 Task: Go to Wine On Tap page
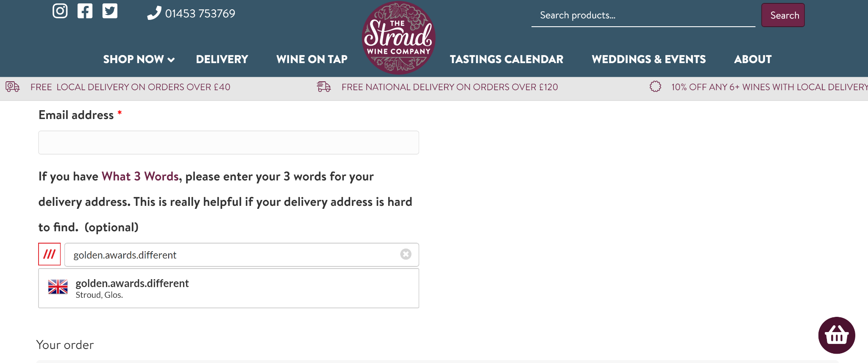coord(312,59)
